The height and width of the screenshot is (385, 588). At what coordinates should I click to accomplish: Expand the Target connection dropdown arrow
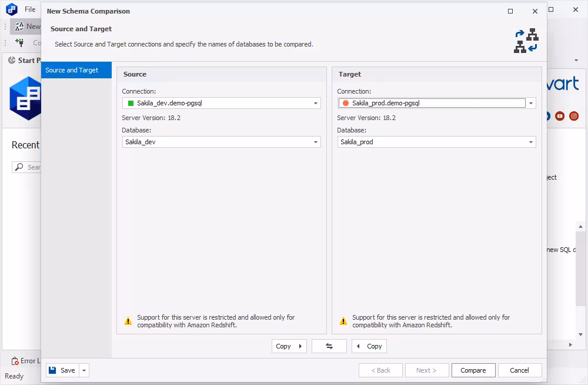point(531,103)
